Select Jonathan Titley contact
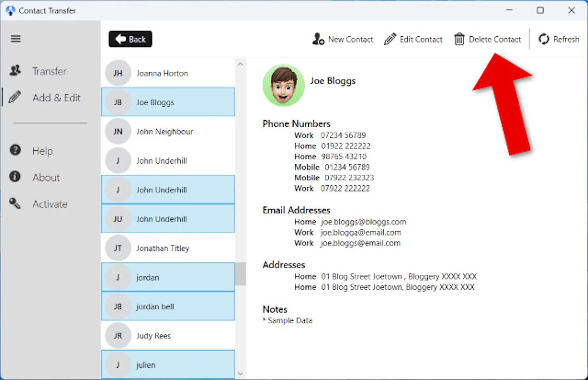This screenshot has height=380, width=588. point(168,248)
